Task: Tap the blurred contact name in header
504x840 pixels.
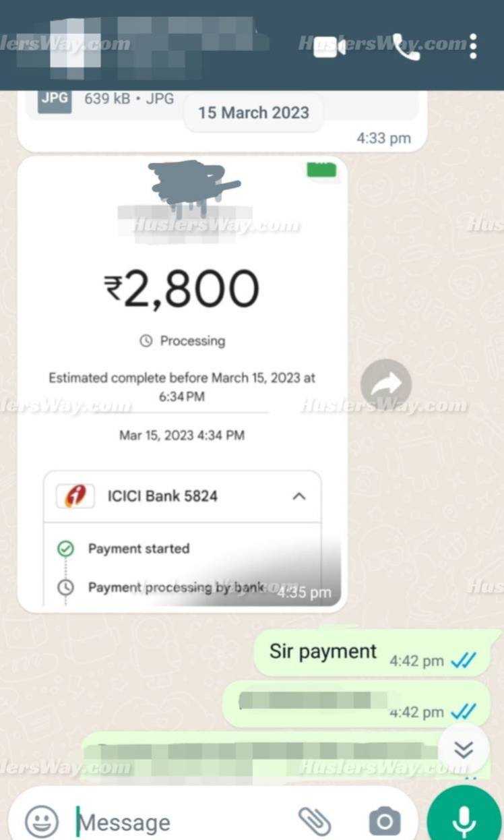Action: (x=141, y=42)
